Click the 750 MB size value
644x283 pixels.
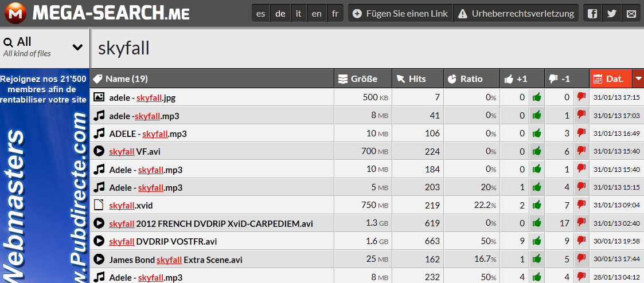[x=374, y=206]
